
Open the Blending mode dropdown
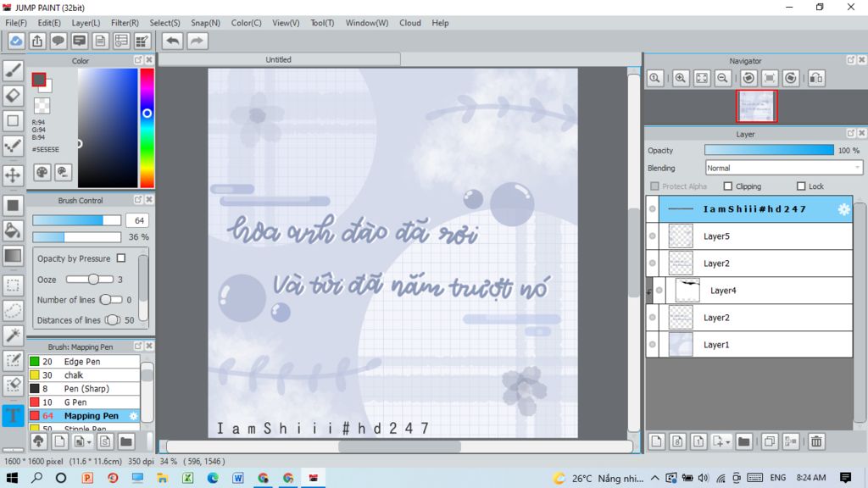(x=784, y=169)
